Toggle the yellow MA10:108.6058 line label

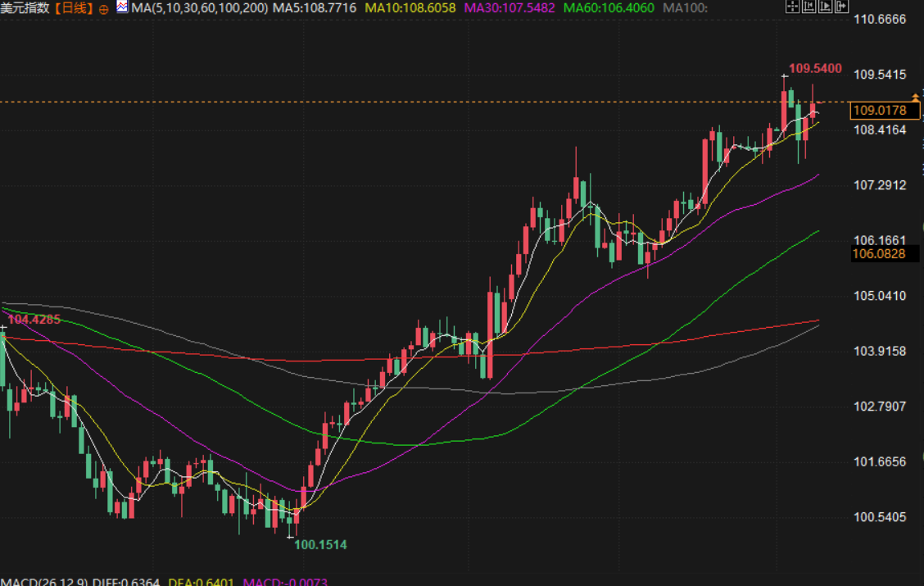[411, 8]
